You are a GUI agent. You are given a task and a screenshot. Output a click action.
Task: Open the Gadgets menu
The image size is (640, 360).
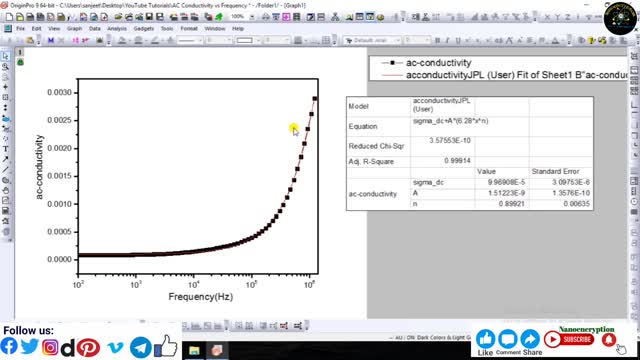[x=144, y=29]
